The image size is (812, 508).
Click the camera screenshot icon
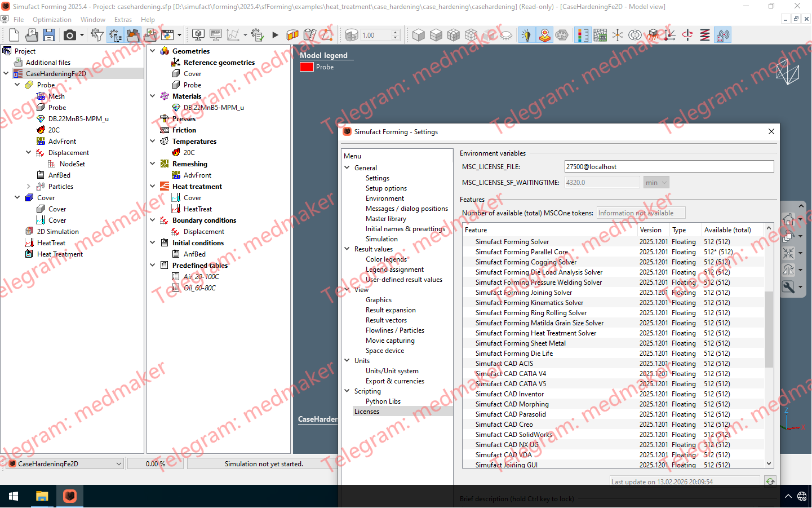coord(70,35)
